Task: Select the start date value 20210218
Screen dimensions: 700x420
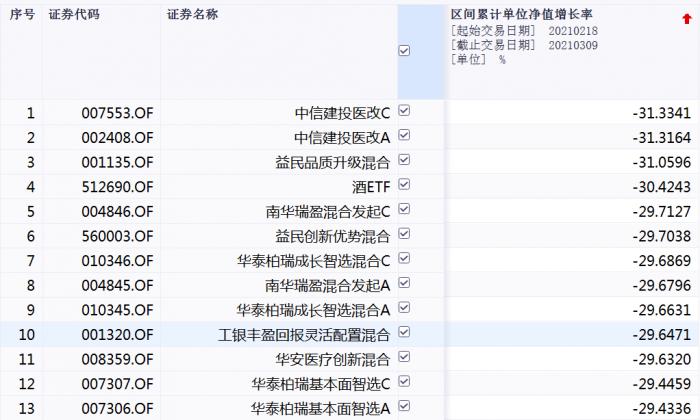Action: [573, 31]
